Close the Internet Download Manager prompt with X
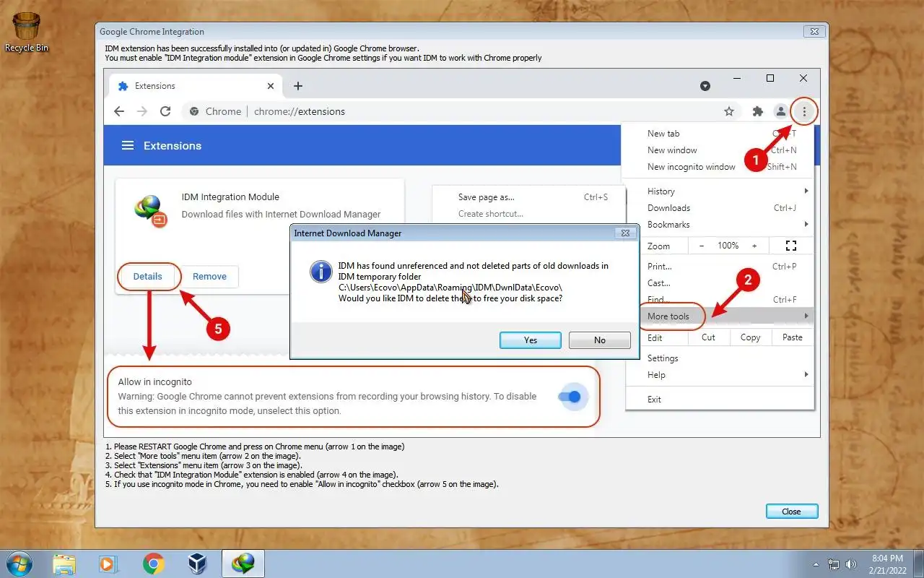Viewport: 924px width, 578px height. click(625, 233)
